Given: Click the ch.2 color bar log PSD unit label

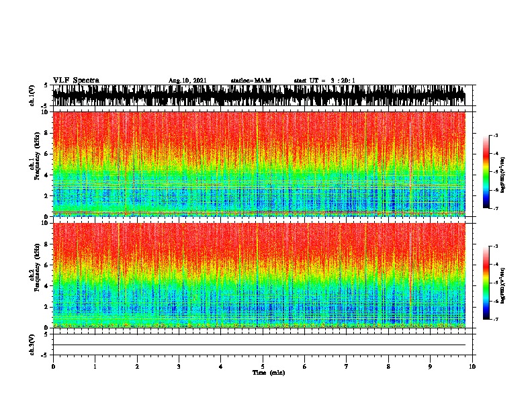Looking at the screenshot, I should [x=503, y=285].
